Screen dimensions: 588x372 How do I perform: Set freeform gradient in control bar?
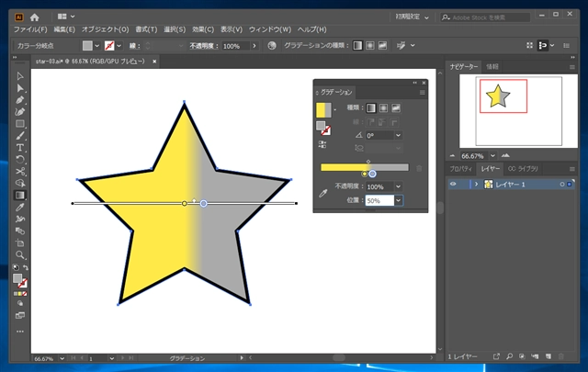382,45
